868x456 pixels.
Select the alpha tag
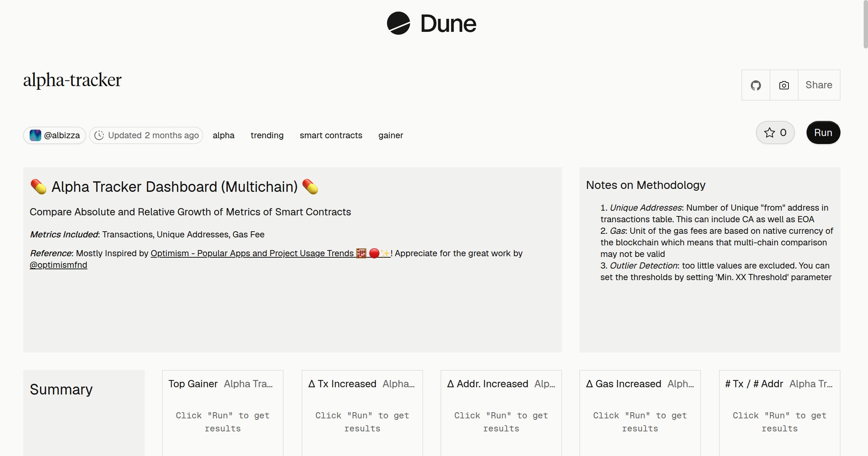[x=224, y=135]
